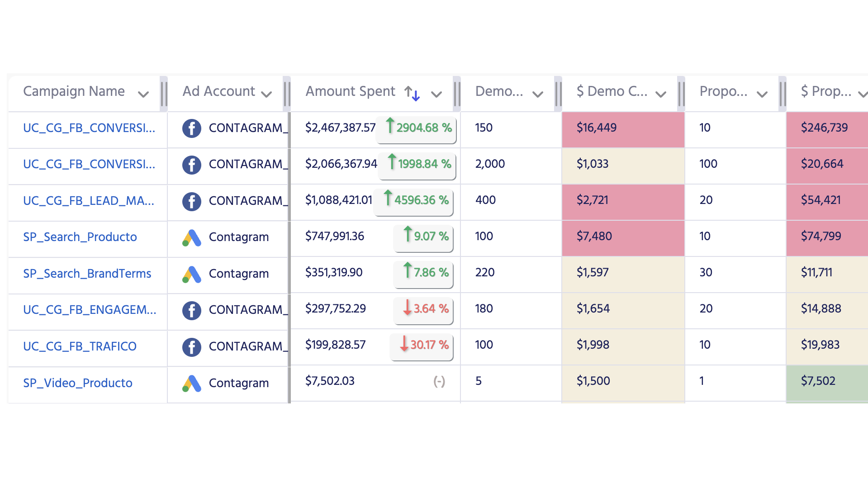This screenshot has width=868, height=488.
Task: Click Facebook icon in LEAD_MA row
Action: click(191, 201)
